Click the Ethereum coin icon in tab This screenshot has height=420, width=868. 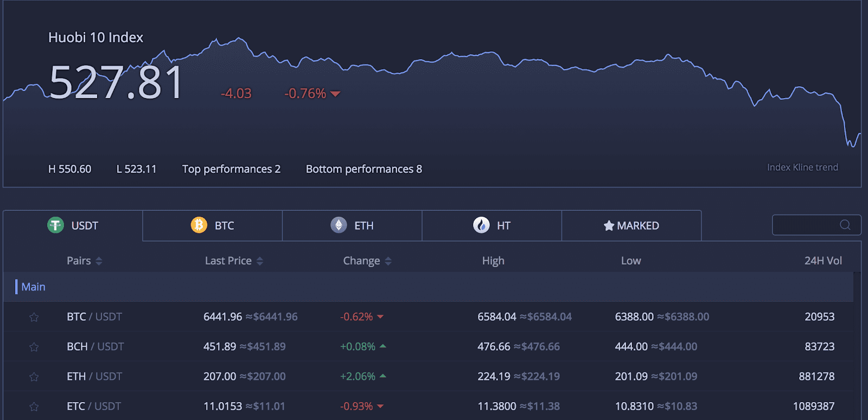pos(339,225)
